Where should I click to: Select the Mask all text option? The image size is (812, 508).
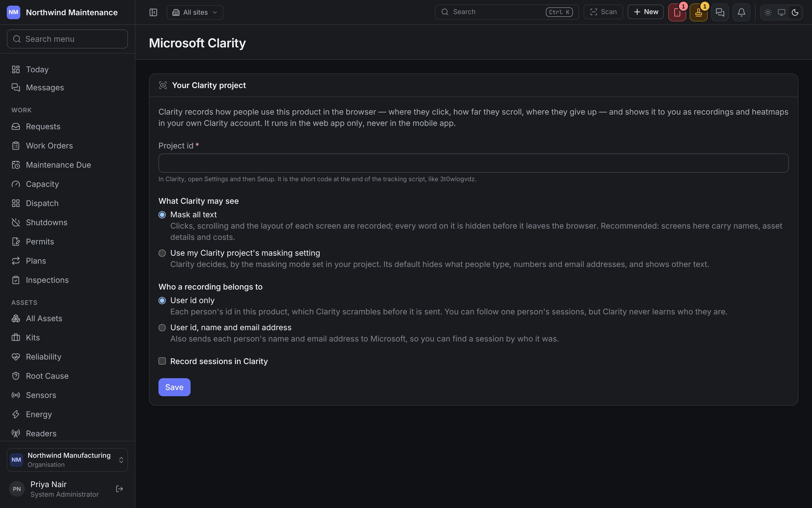click(162, 215)
